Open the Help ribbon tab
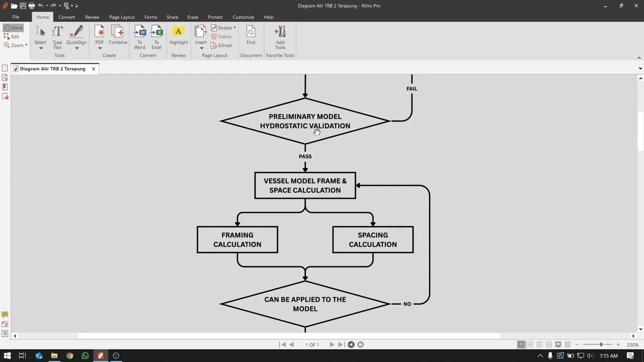 pyautogui.click(x=269, y=17)
